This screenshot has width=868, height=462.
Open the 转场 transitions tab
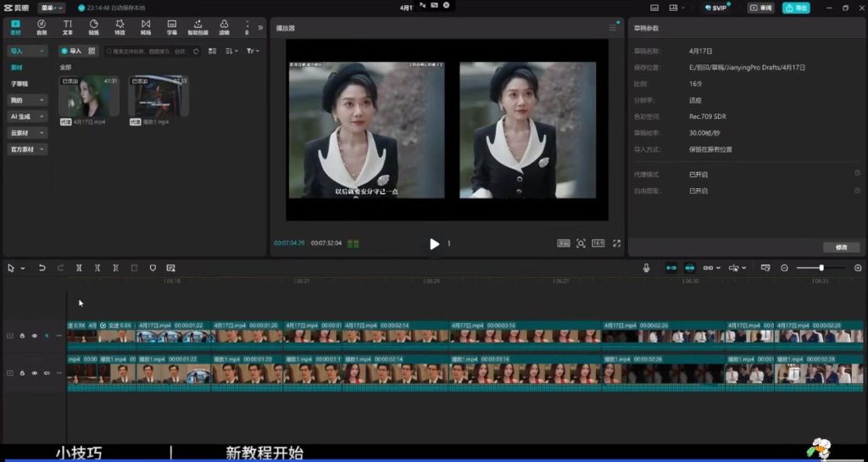[x=146, y=27]
